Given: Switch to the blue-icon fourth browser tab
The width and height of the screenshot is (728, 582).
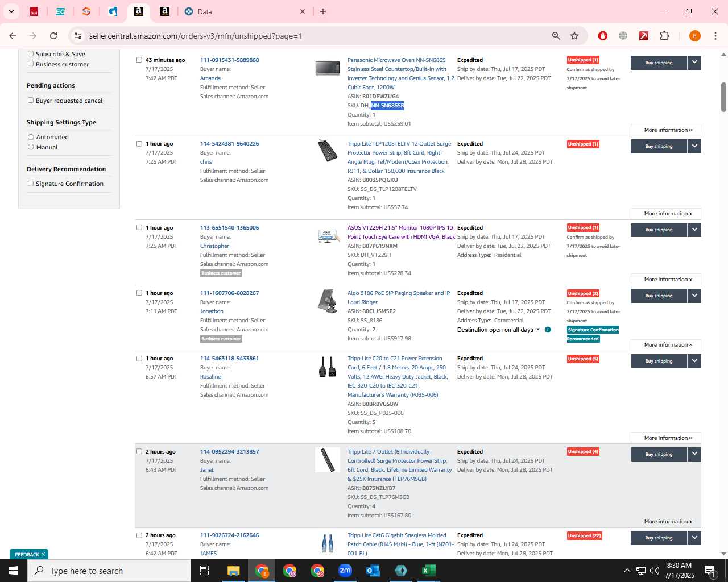Looking at the screenshot, I should click(x=113, y=11).
